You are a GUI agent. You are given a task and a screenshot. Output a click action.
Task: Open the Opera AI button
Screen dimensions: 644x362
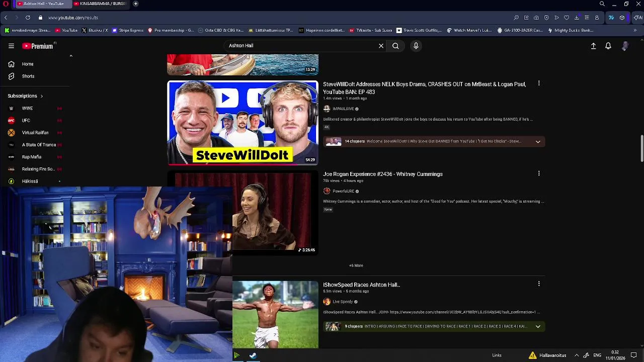pyautogui.click(x=638, y=18)
